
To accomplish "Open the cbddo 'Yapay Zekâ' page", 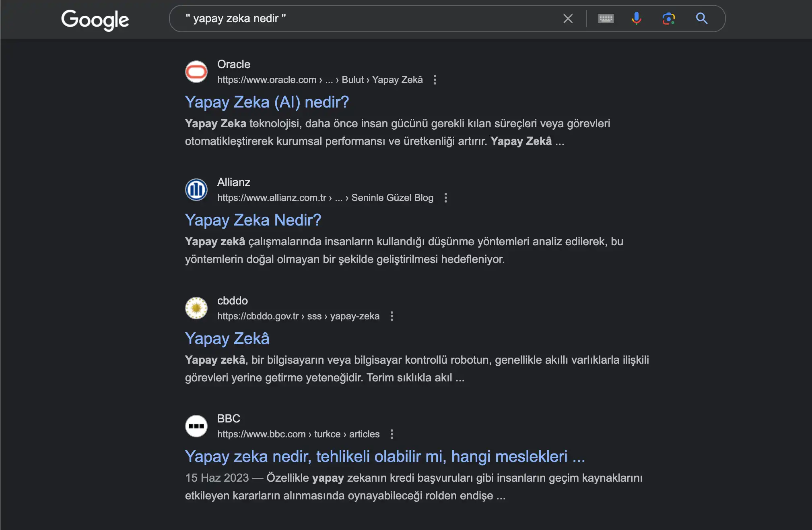I will click(227, 338).
